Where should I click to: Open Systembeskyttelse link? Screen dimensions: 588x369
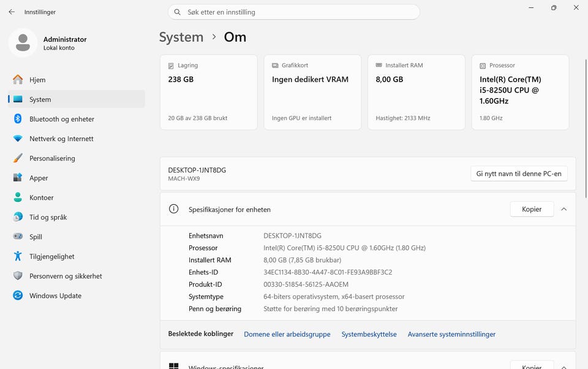[369, 334]
